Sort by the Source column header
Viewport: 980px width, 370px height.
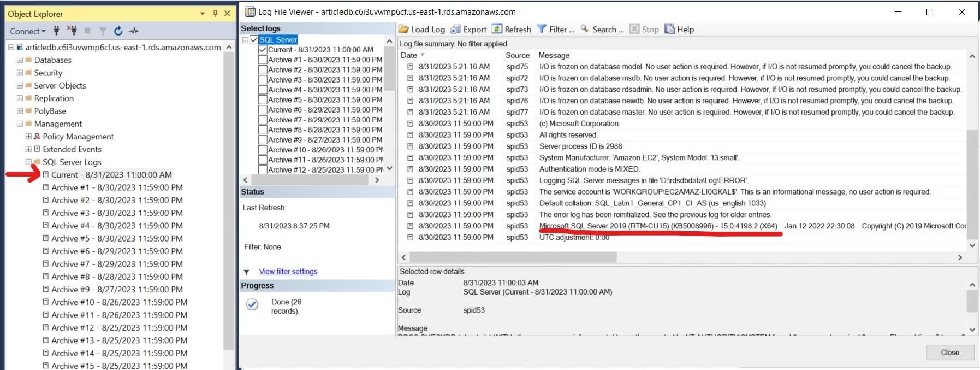(518, 55)
